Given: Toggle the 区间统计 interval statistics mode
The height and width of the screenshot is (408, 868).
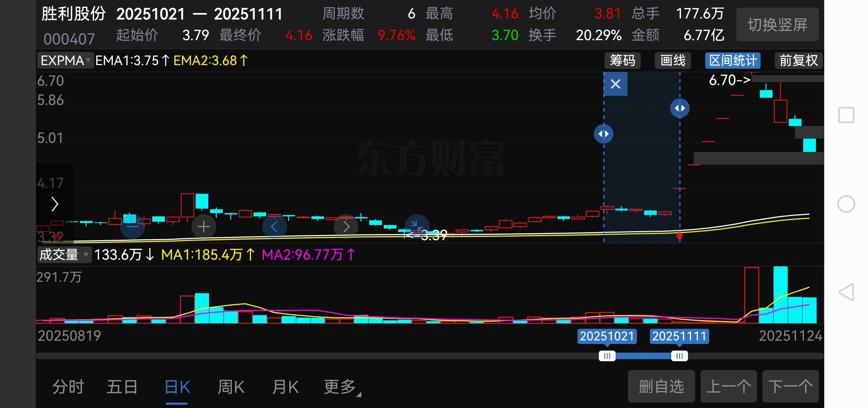Looking at the screenshot, I should click(x=733, y=60).
